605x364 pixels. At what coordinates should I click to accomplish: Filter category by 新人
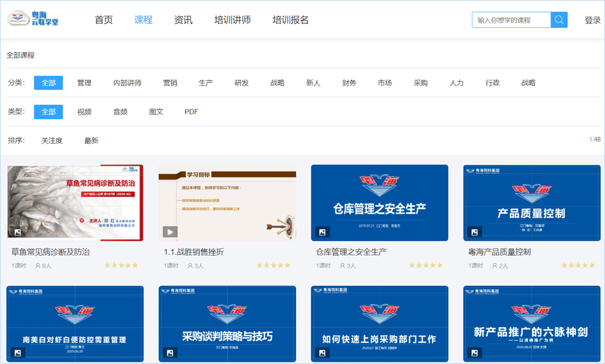(313, 83)
